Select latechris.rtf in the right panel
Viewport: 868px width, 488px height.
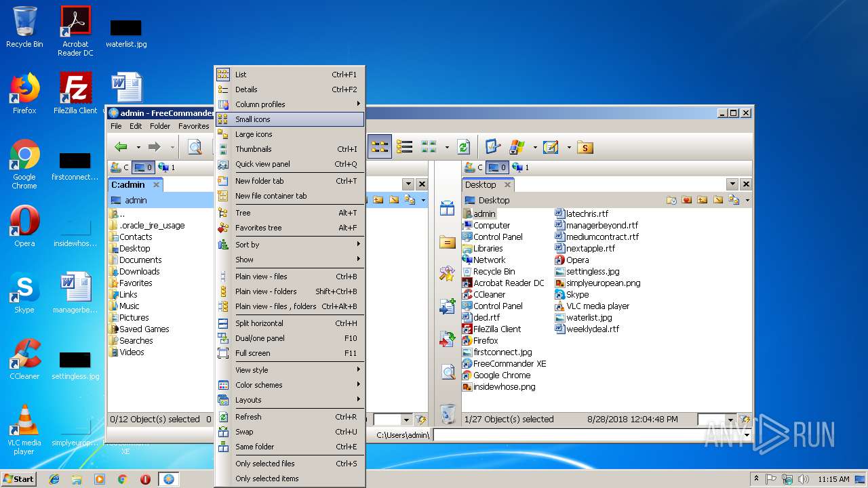(x=587, y=214)
